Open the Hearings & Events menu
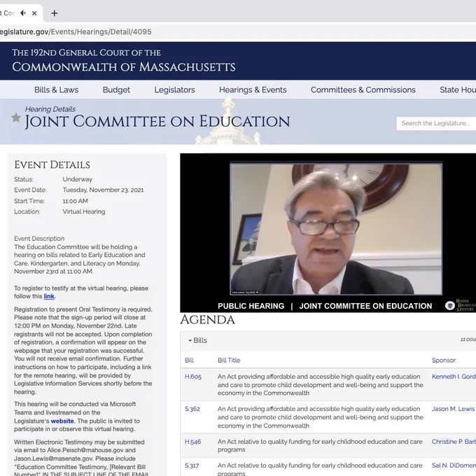476x476 pixels. [x=253, y=90]
